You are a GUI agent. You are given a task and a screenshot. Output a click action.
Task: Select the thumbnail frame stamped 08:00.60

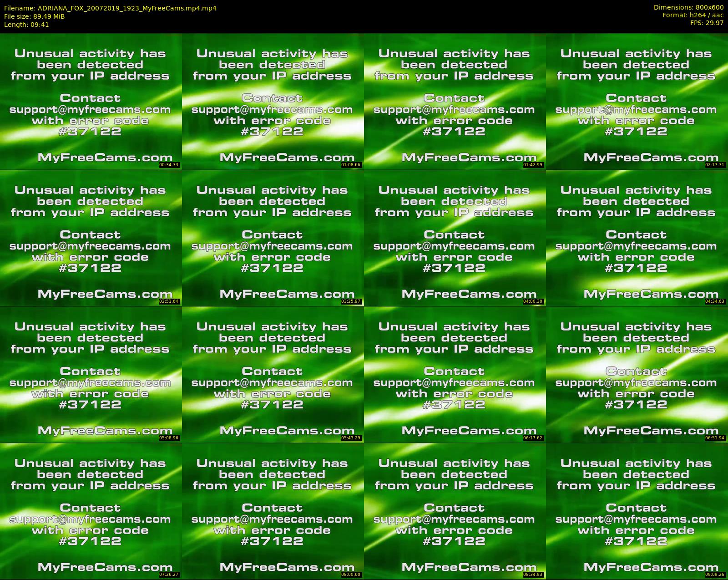click(273, 511)
